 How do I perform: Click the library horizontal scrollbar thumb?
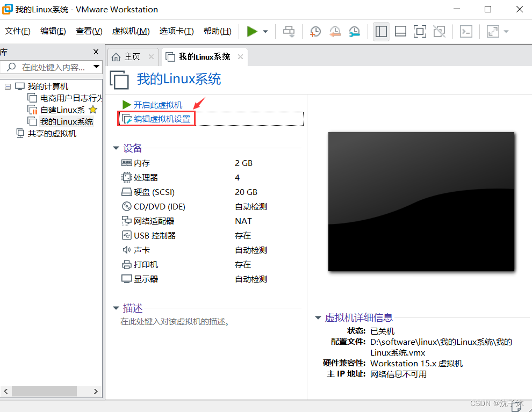[x=44, y=391]
